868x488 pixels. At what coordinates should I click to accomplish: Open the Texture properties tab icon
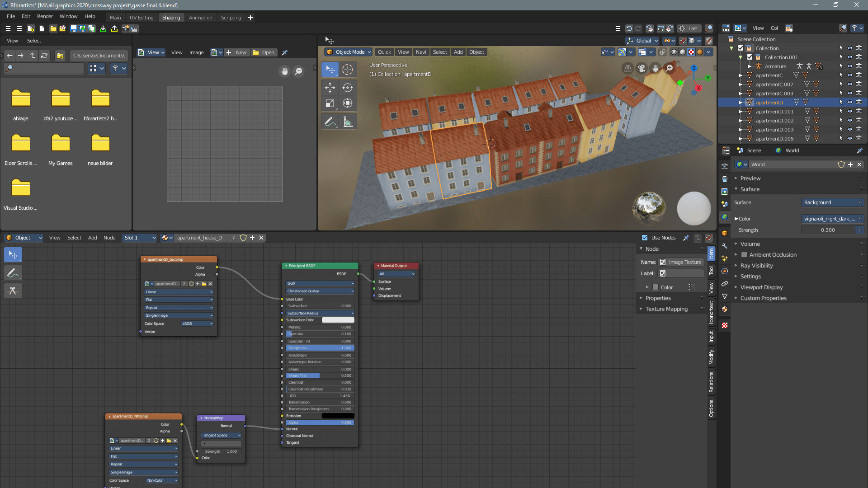(x=725, y=325)
